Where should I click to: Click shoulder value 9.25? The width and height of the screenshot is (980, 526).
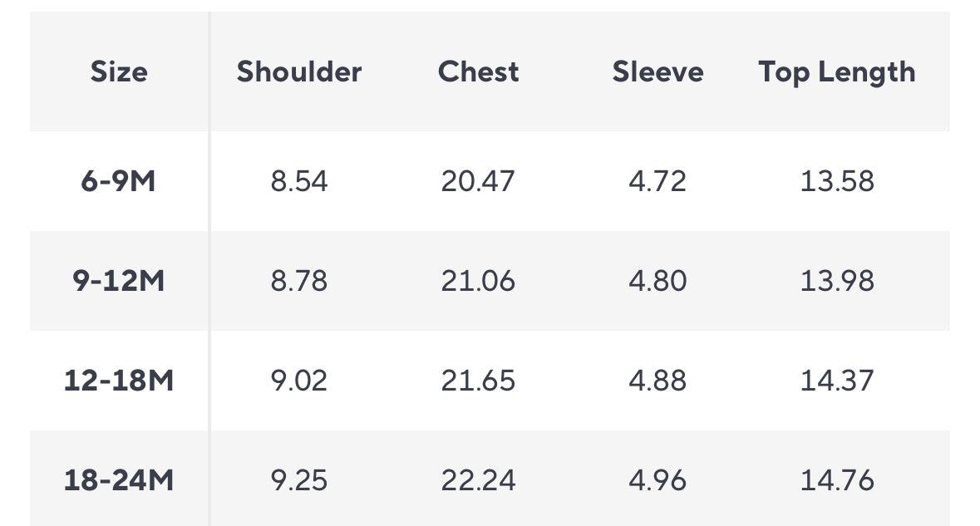pyautogui.click(x=299, y=480)
